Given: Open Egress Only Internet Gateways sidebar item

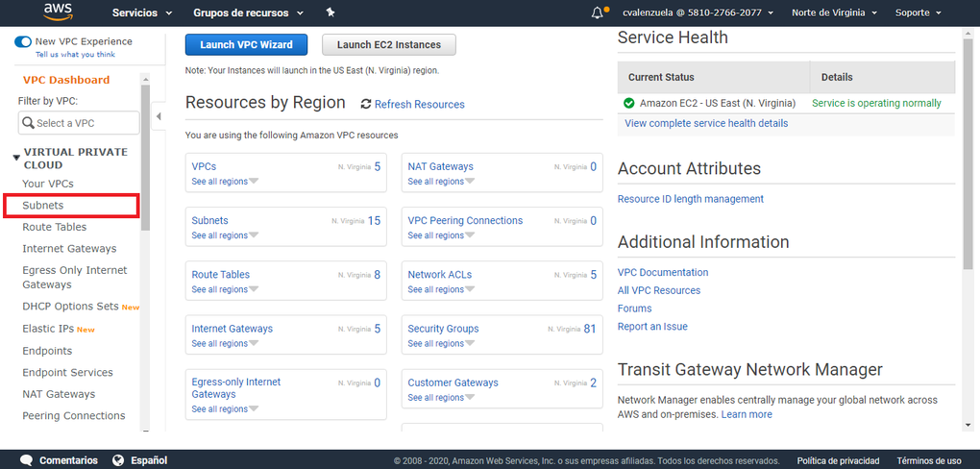Looking at the screenshot, I should (x=74, y=278).
